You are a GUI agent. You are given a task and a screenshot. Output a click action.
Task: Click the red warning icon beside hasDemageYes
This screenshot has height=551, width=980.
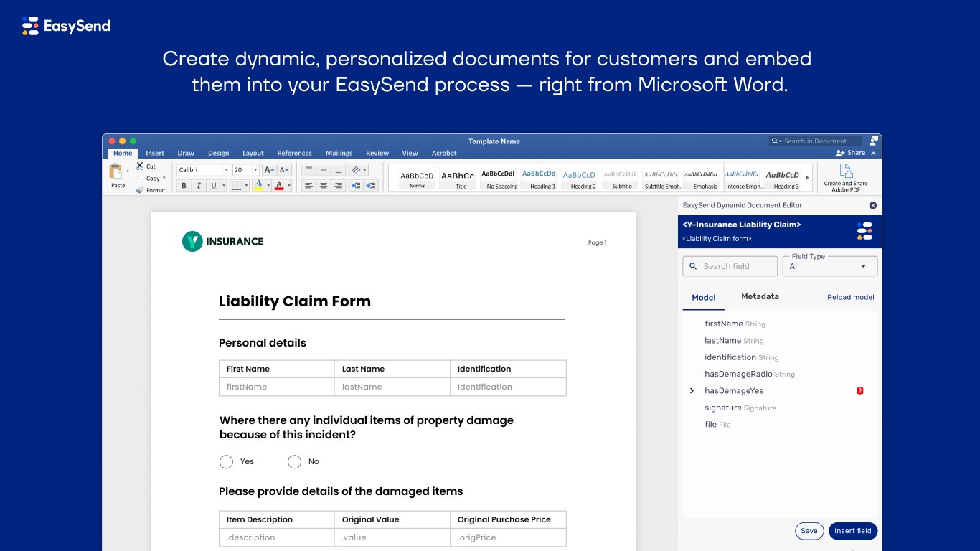pos(860,391)
